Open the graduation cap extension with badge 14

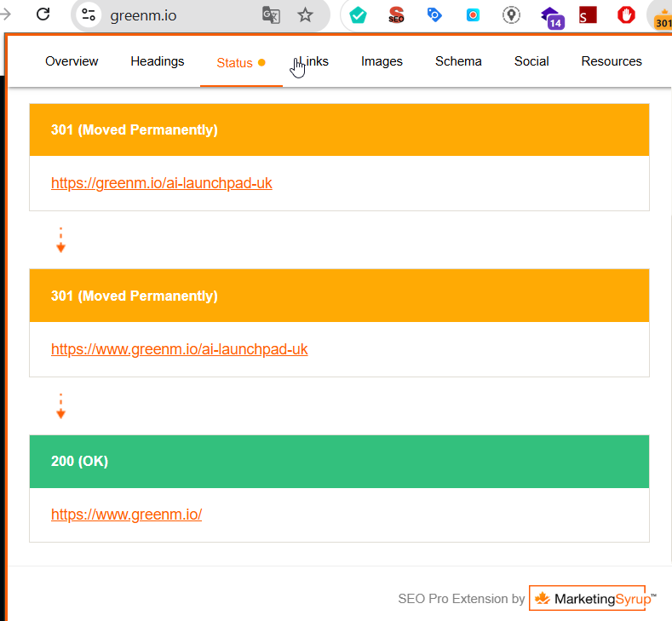coord(553,18)
